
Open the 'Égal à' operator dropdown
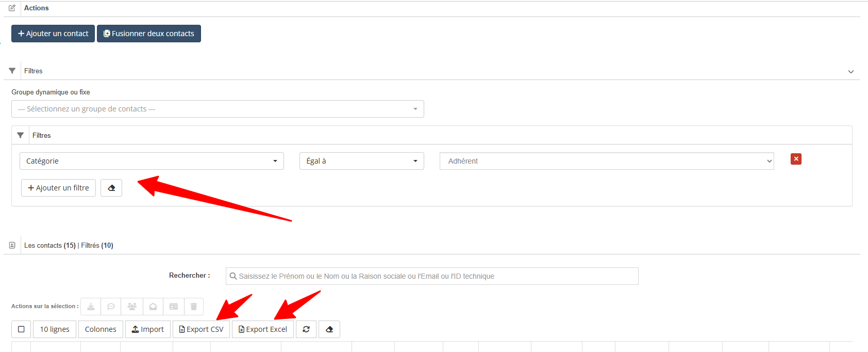(361, 161)
